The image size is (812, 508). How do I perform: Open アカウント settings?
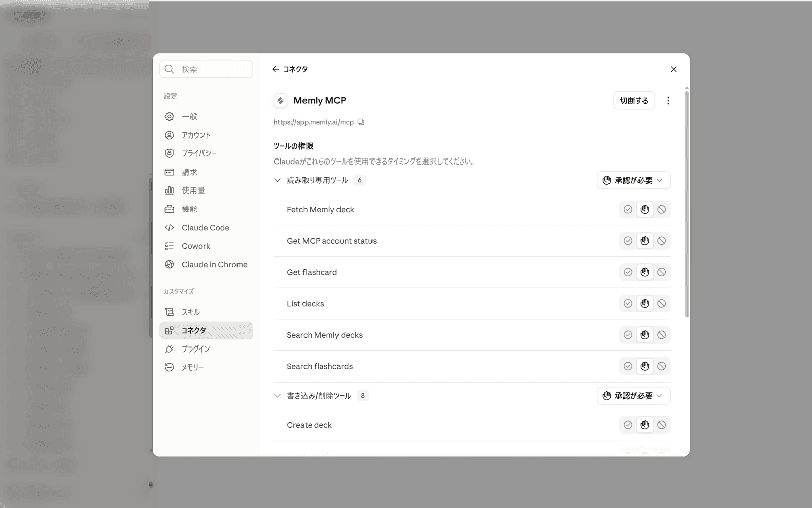point(206,135)
